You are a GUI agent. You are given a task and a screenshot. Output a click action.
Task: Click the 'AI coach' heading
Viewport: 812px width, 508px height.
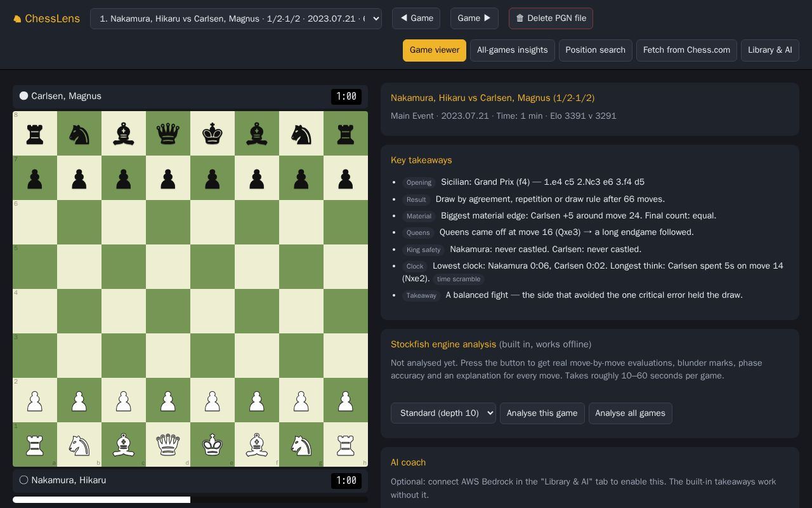409,462
